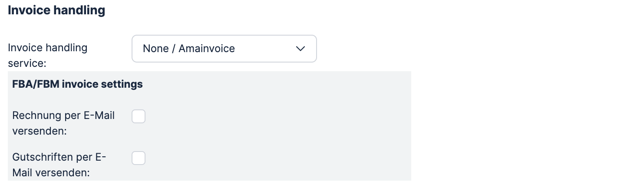Open the Invoice handling service dropdown
This screenshot has height=188, width=644.
point(224,49)
